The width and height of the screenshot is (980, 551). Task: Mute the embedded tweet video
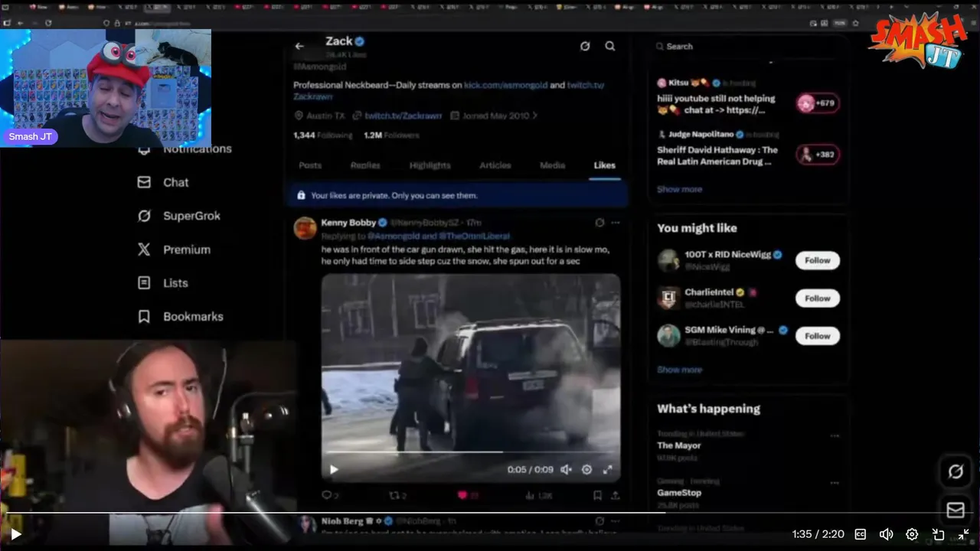(566, 469)
